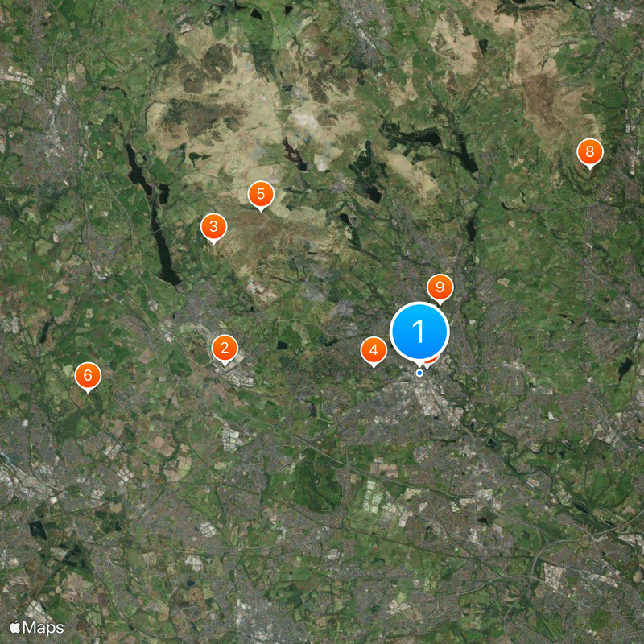644x644 pixels.
Task: Choose orange map pin number 5
Action: 261,194
